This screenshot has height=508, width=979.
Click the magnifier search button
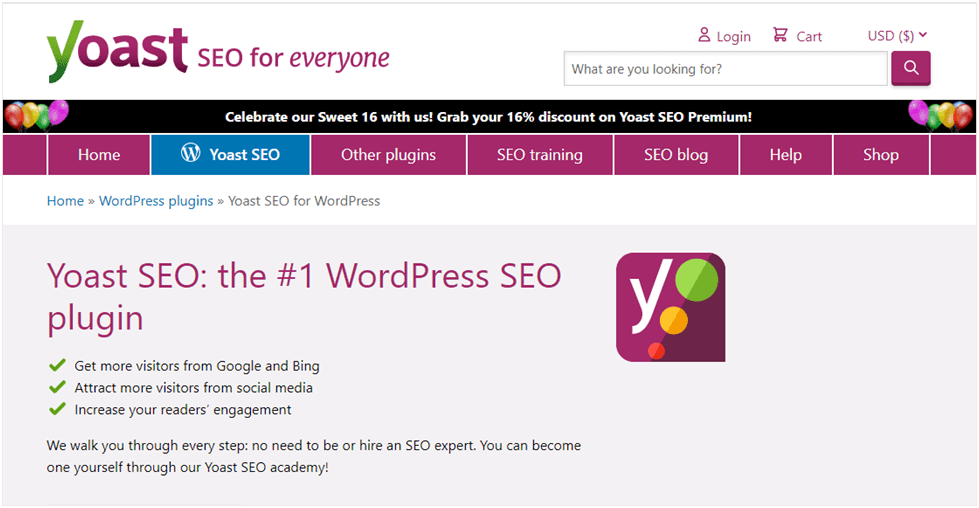click(x=911, y=68)
